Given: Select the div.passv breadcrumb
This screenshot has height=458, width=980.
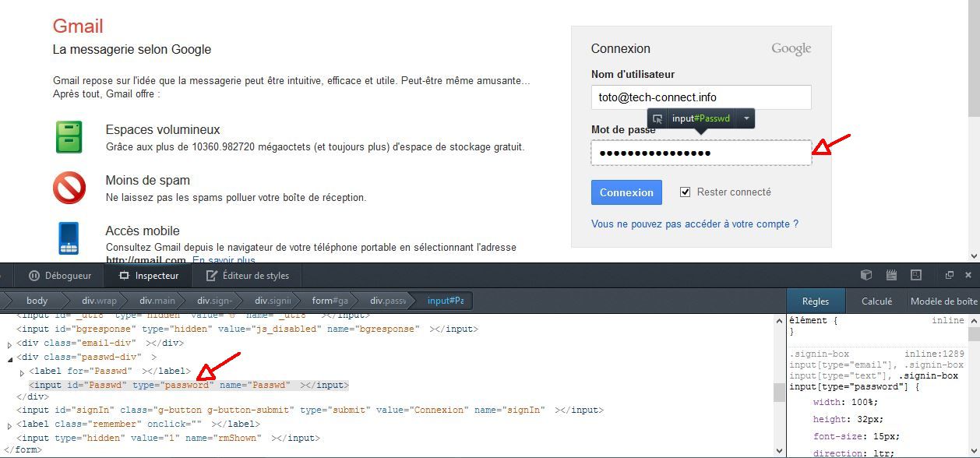Looking at the screenshot, I should click(x=388, y=301).
